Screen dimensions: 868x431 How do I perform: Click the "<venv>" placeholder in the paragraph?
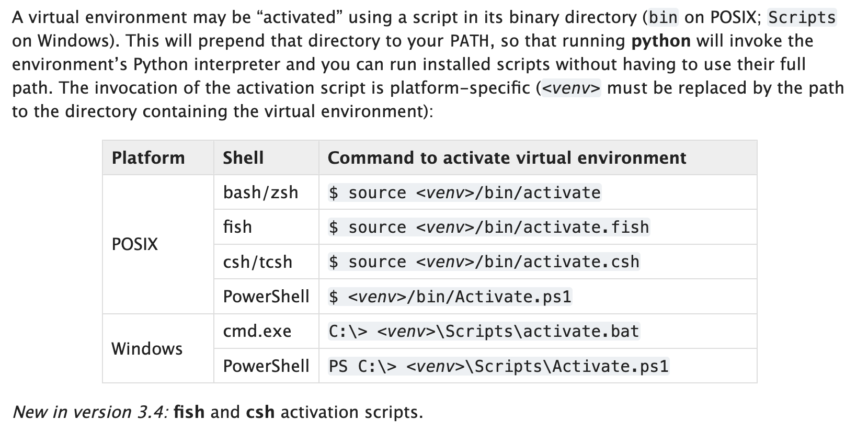click(x=570, y=88)
